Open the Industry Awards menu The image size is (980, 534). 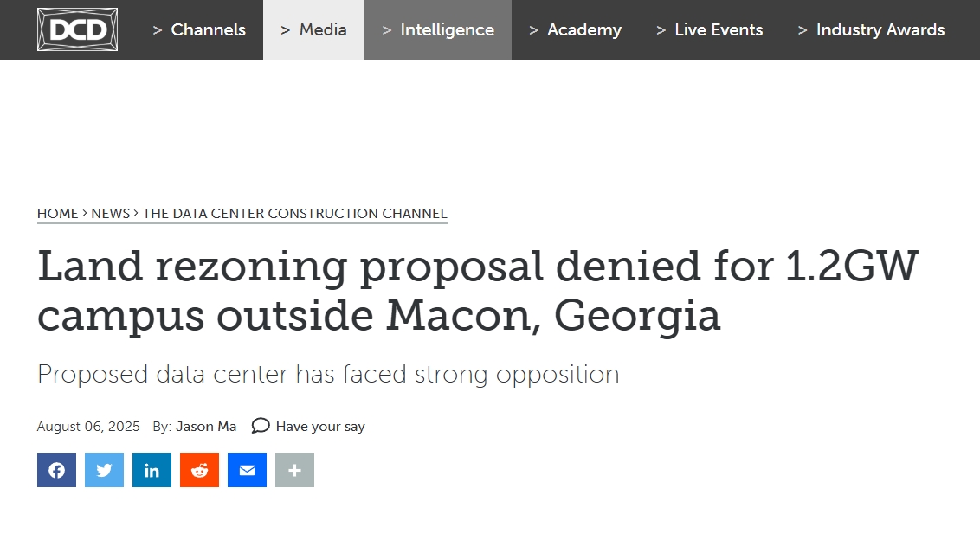tap(872, 30)
